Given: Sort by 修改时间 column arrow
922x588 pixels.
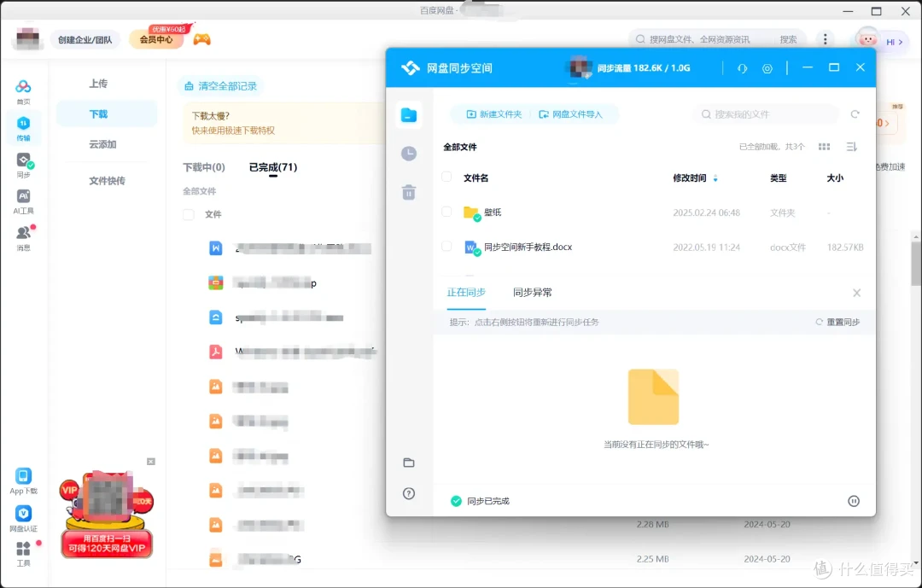Looking at the screenshot, I should (715, 178).
